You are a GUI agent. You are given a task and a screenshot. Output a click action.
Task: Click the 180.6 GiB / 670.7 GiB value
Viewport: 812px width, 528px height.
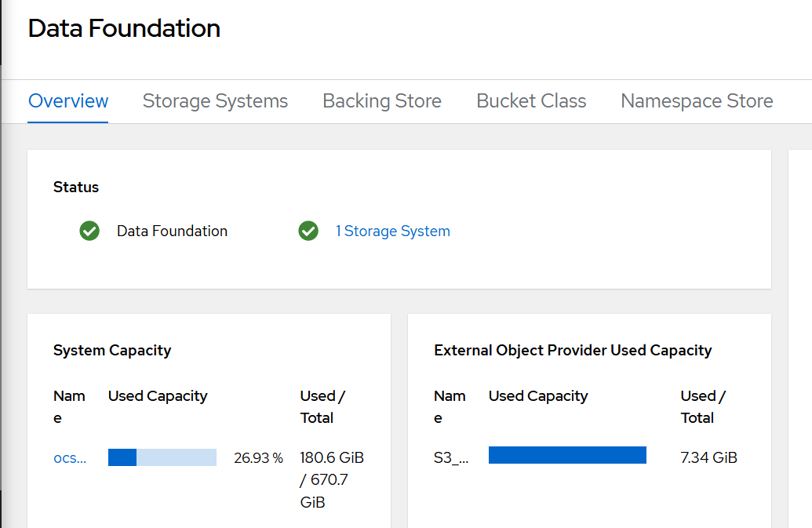point(332,479)
